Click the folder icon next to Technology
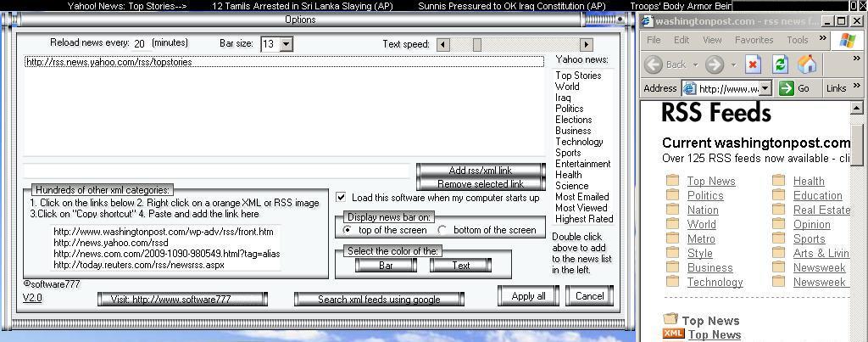 672,282
